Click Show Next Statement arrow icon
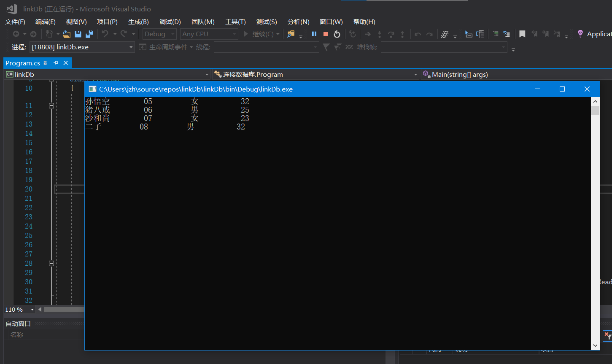This screenshot has width=612, height=364. tap(368, 34)
